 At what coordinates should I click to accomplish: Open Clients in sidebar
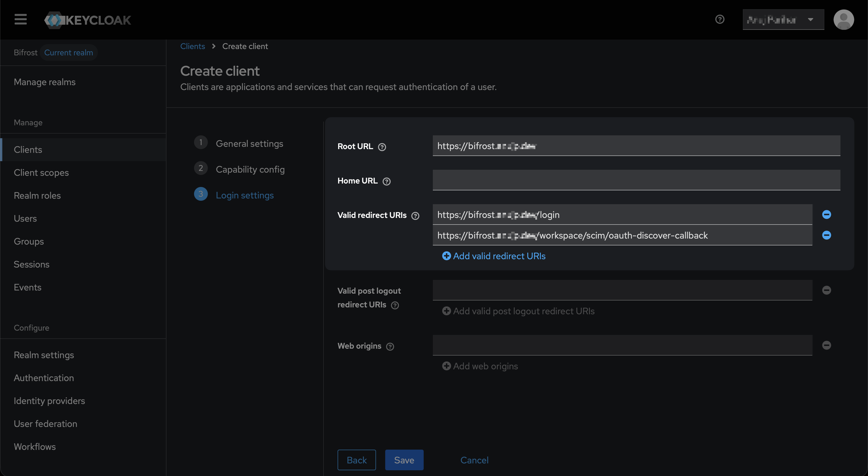(x=83, y=149)
